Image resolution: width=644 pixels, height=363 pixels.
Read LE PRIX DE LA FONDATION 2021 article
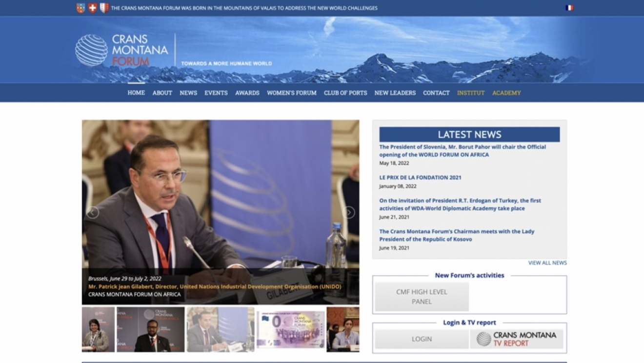[x=420, y=177]
